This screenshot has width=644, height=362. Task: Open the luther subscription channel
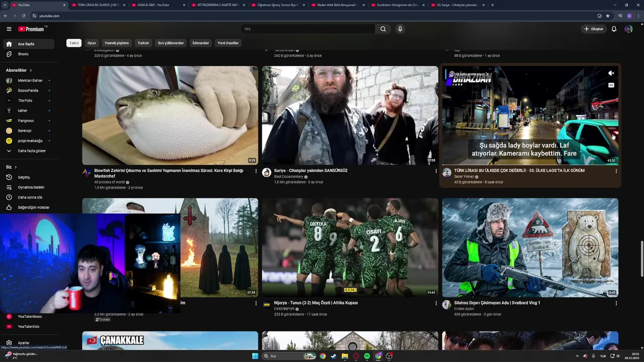(x=29, y=111)
